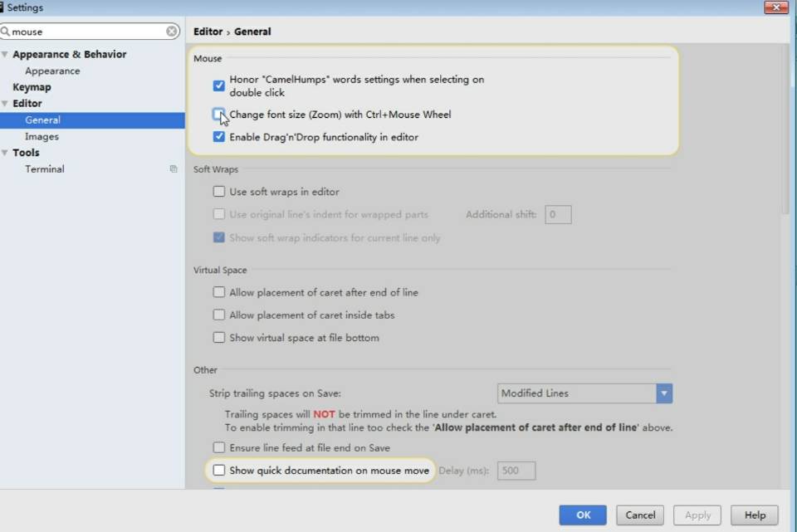Click the Tools tree label

point(26,153)
